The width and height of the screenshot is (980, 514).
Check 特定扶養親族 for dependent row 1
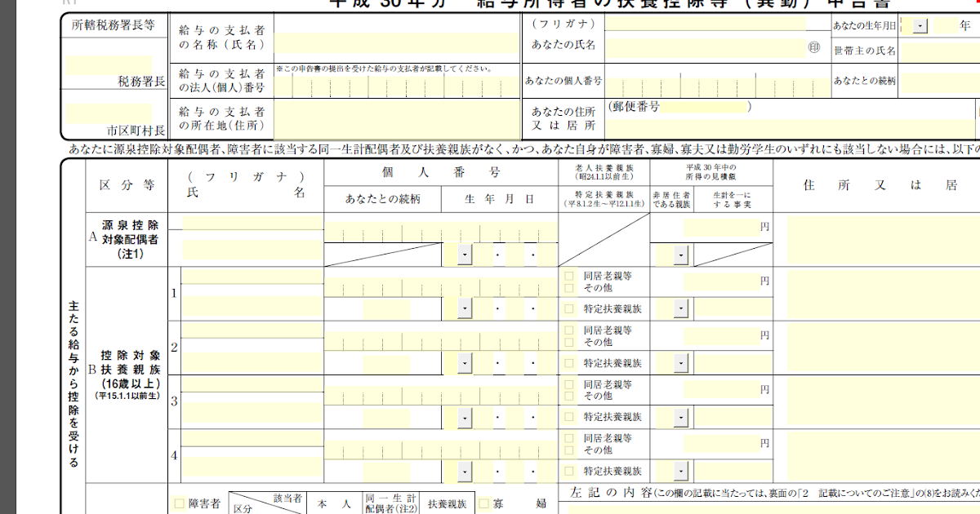click(x=569, y=309)
